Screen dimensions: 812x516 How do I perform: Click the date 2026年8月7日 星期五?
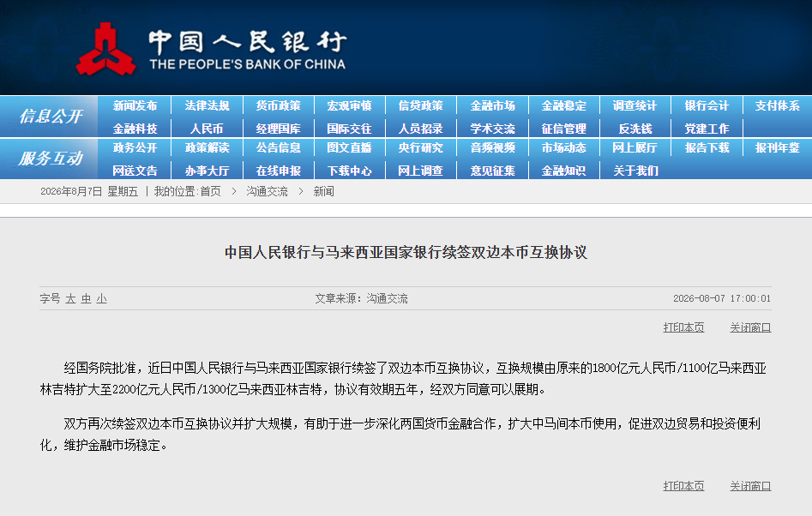pos(89,192)
